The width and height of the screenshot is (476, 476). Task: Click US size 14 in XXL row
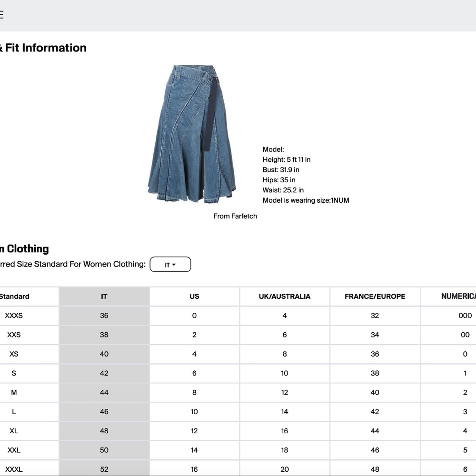[194, 450]
